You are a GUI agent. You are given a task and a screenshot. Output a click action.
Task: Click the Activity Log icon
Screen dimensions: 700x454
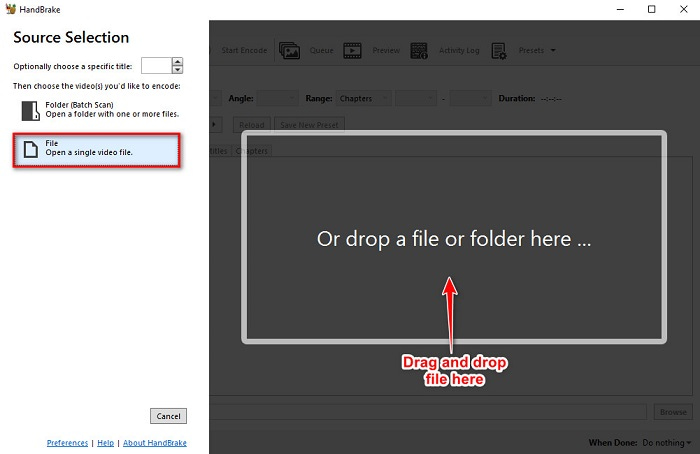click(419, 50)
